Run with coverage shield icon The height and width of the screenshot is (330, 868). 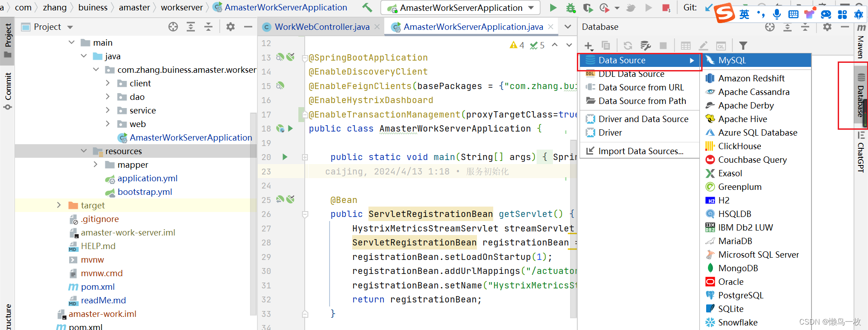[x=587, y=8]
